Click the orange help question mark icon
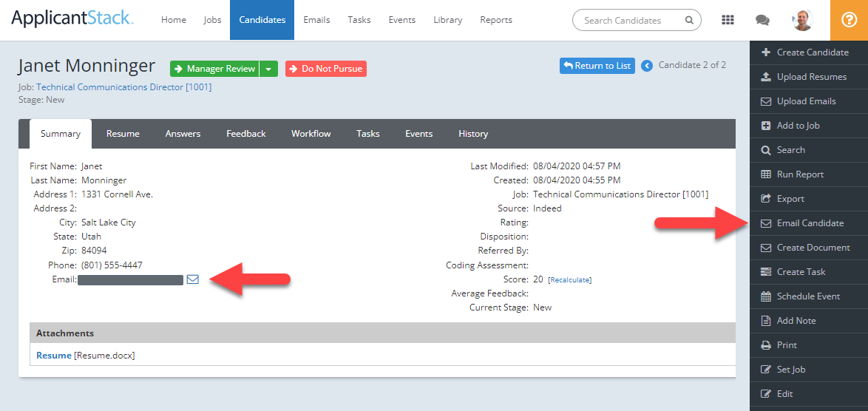 click(x=849, y=20)
